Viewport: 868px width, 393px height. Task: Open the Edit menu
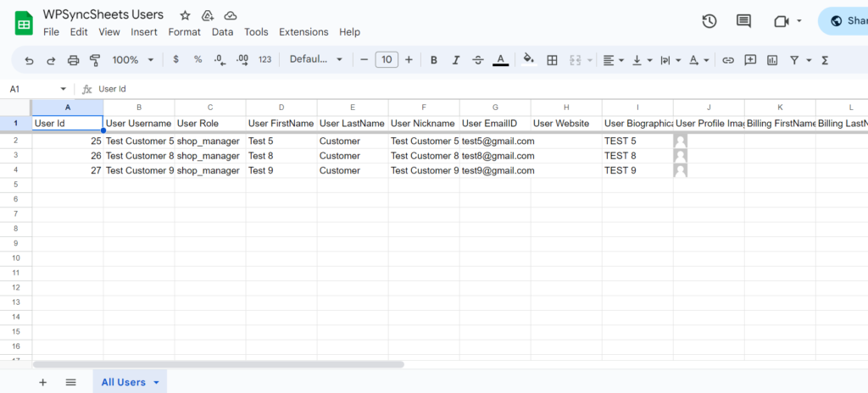(79, 32)
